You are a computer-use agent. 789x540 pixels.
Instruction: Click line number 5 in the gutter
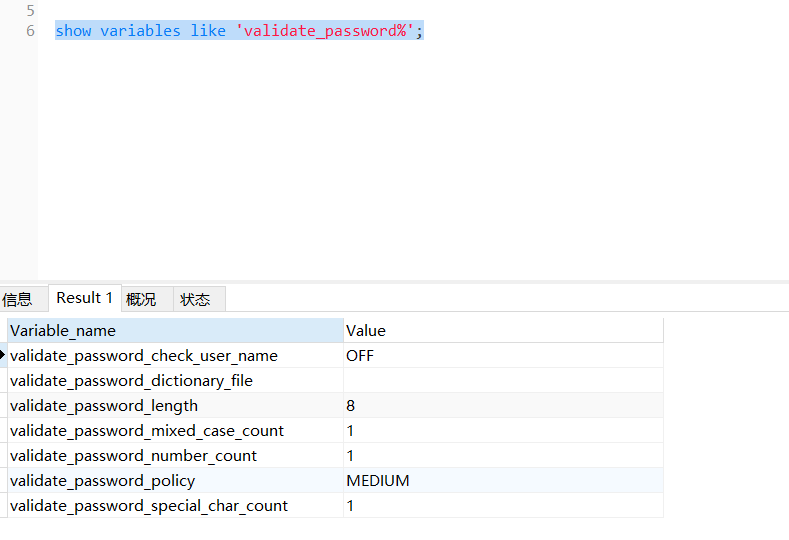click(30, 11)
